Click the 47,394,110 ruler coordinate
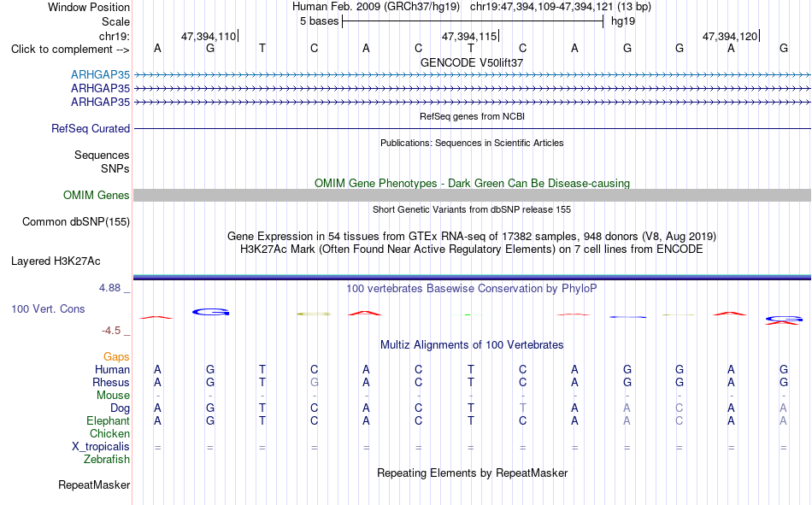 (209, 36)
